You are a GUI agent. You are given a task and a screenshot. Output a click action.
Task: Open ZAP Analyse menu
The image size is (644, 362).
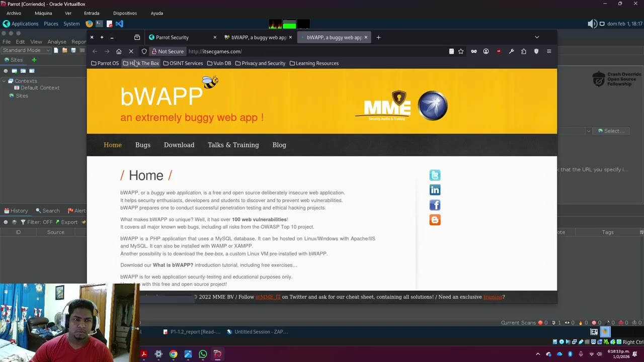57,42
